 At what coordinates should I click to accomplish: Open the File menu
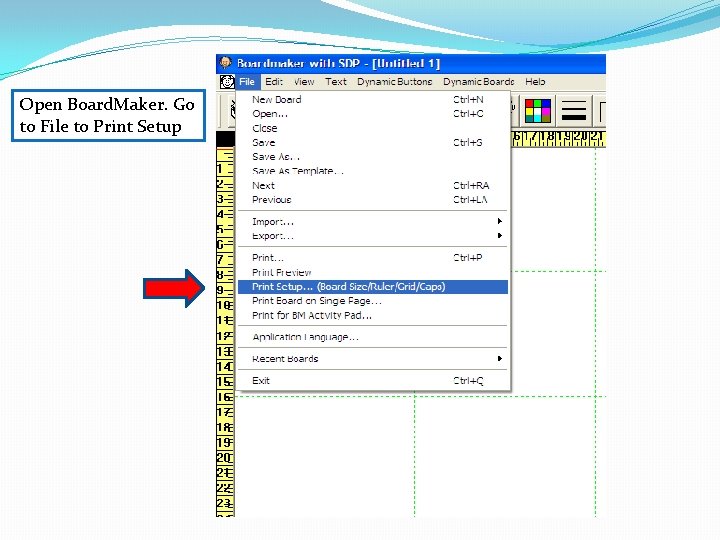point(247,82)
